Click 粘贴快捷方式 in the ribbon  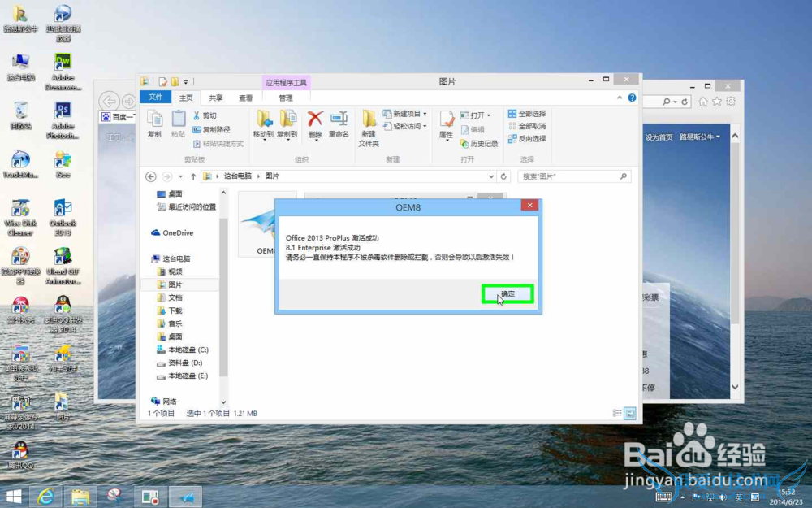click(218, 144)
